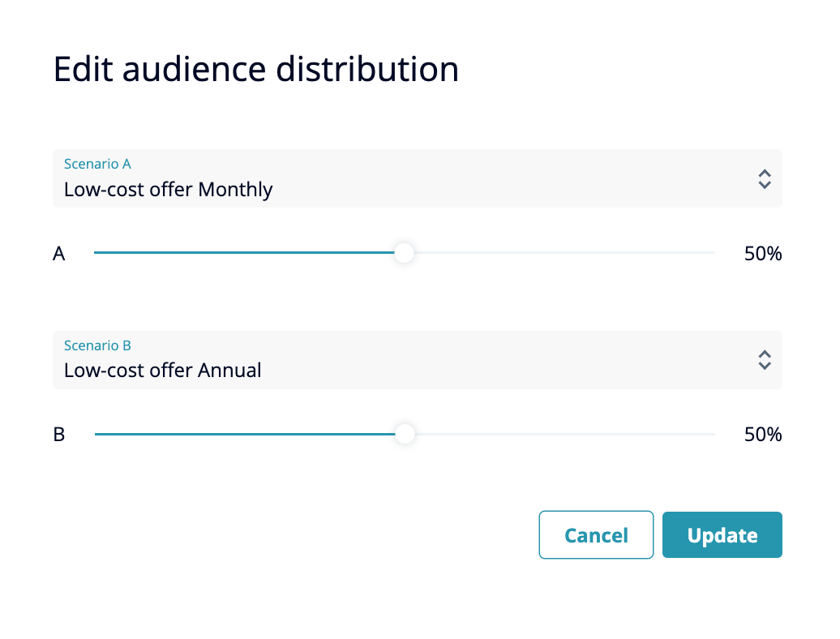Click the slider B handle knob
Screen dimensions: 840x639
coord(405,435)
